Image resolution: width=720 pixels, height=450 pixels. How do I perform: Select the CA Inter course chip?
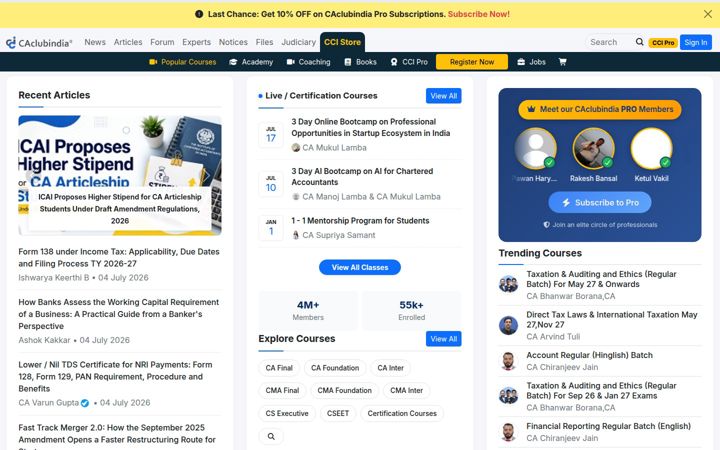tap(390, 368)
